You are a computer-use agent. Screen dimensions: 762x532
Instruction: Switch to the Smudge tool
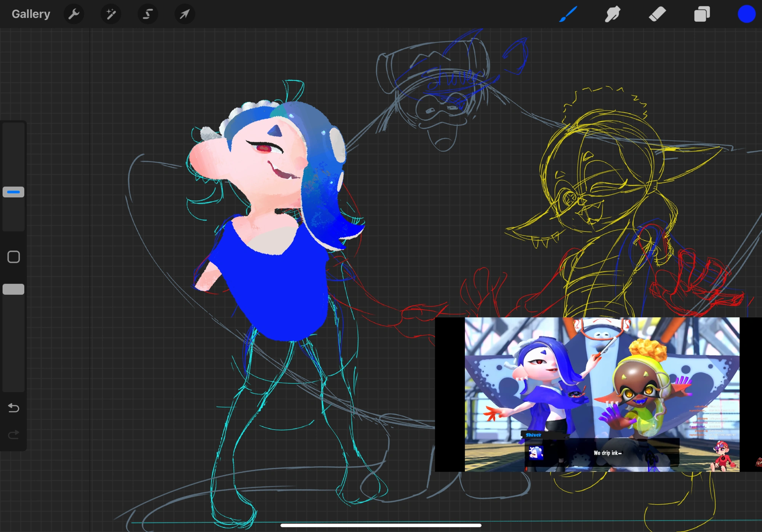click(x=613, y=14)
